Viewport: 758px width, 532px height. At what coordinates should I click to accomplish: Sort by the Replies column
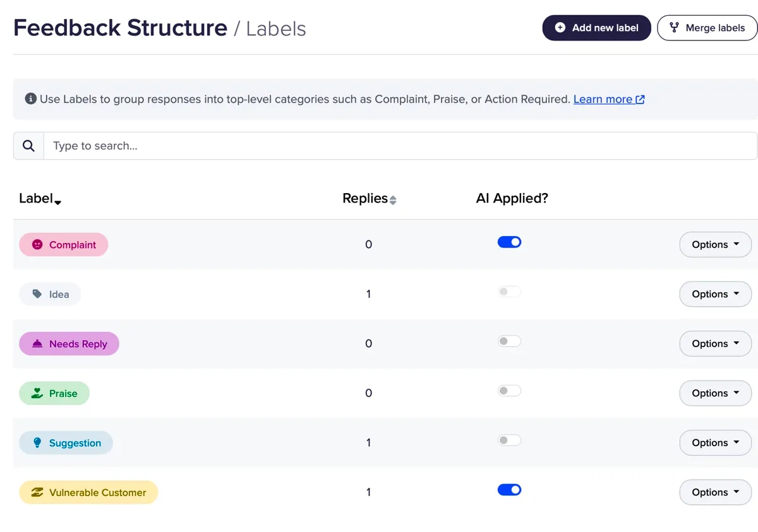[x=393, y=198]
